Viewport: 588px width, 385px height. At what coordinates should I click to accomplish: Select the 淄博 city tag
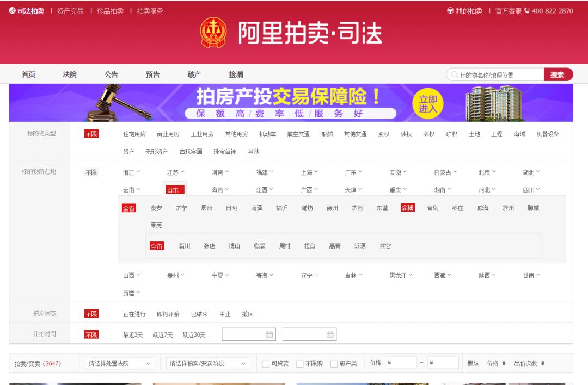tap(408, 208)
